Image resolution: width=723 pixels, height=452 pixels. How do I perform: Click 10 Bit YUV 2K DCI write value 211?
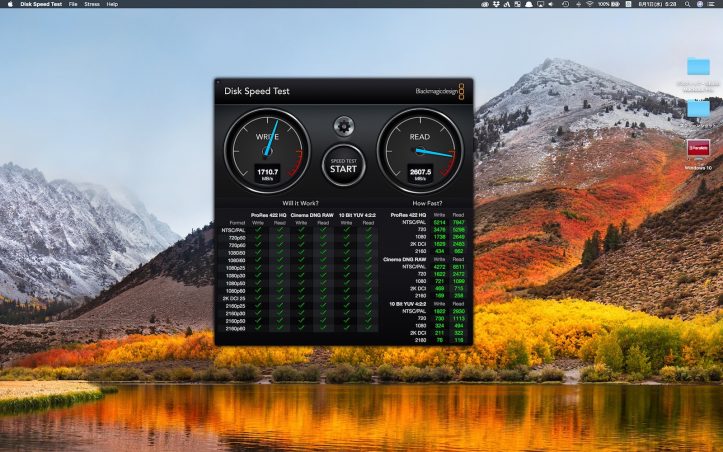click(x=439, y=333)
